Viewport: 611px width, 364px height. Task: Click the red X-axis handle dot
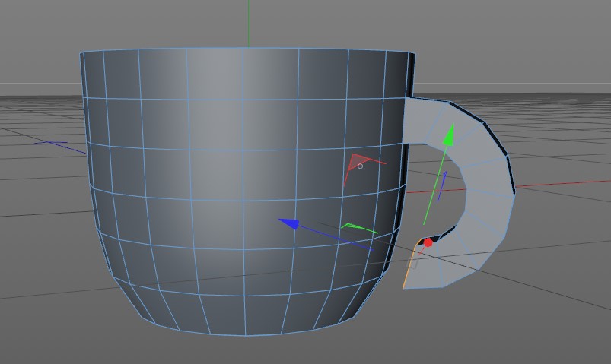point(428,242)
